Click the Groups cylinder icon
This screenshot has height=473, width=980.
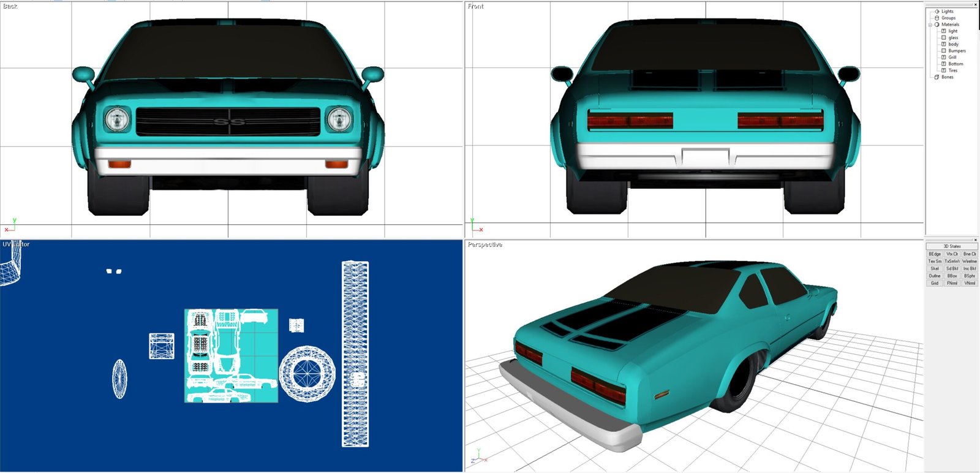pyautogui.click(x=937, y=18)
